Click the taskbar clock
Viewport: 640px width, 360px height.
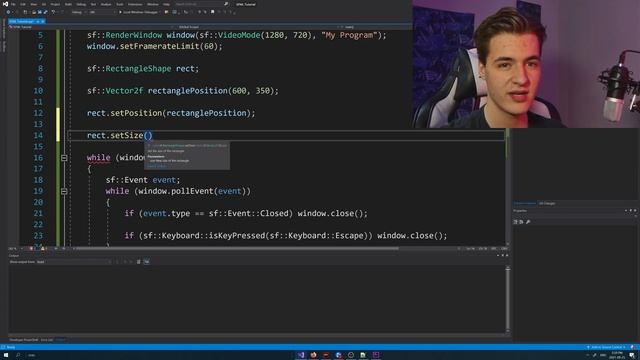point(617,355)
